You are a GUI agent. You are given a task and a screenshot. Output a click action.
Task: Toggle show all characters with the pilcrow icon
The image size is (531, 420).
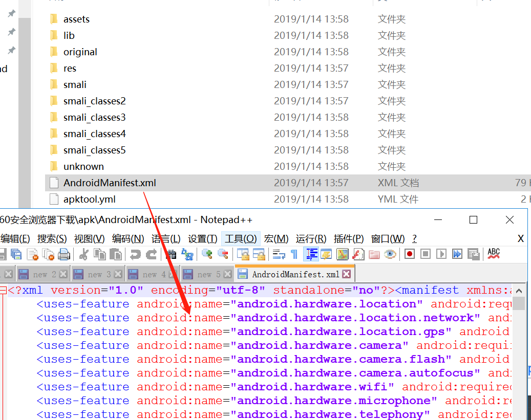pos(293,254)
